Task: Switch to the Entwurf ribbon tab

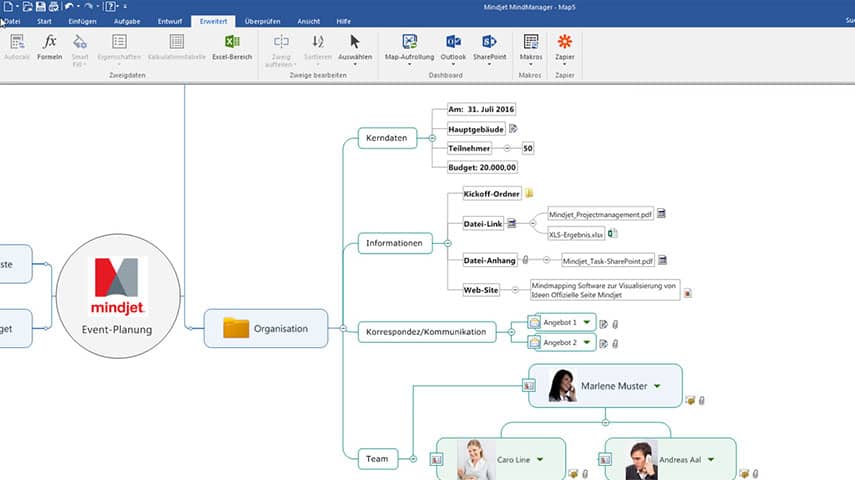Action: coord(170,21)
